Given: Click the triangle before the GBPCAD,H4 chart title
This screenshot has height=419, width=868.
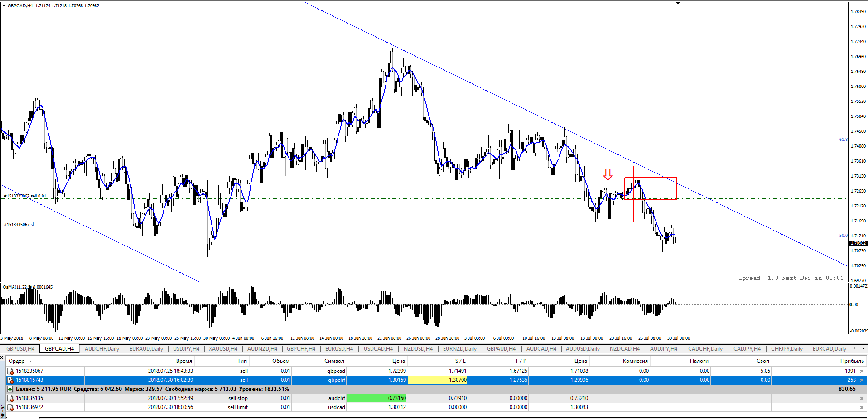Looking at the screenshot, I should [x=4, y=5].
